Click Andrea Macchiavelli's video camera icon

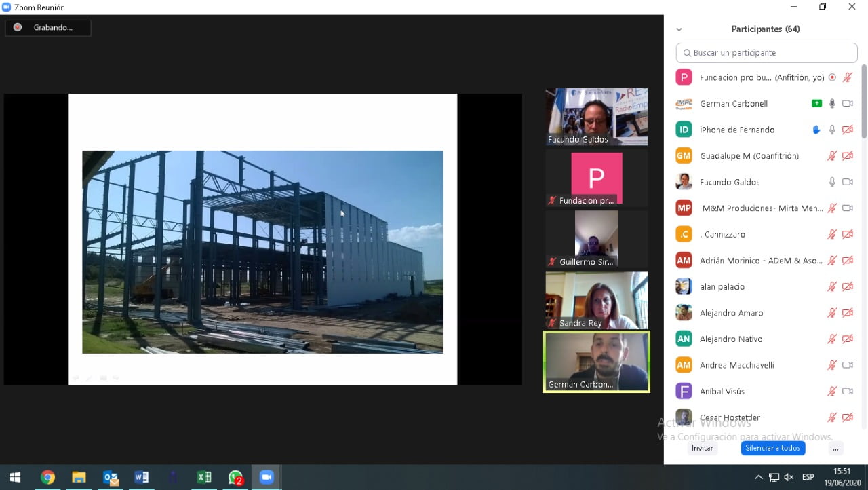click(x=847, y=365)
